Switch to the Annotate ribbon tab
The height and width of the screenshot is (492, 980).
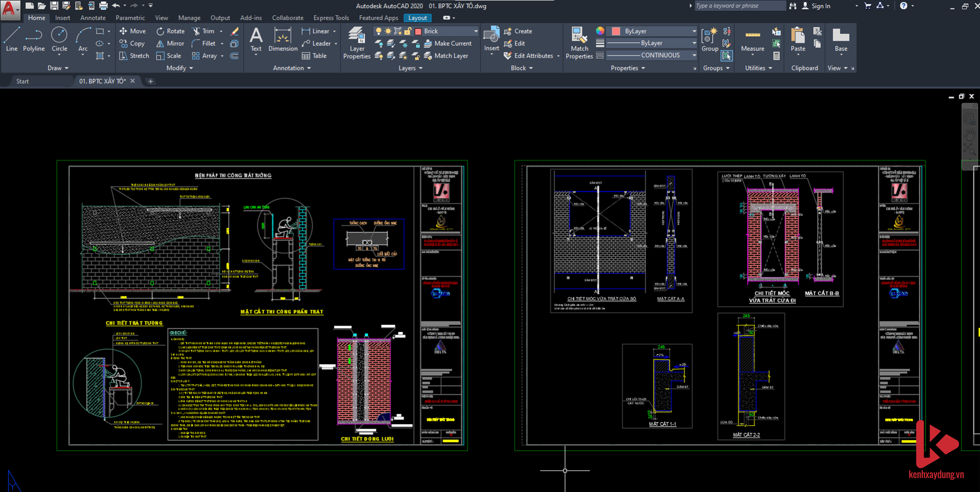pyautogui.click(x=93, y=18)
